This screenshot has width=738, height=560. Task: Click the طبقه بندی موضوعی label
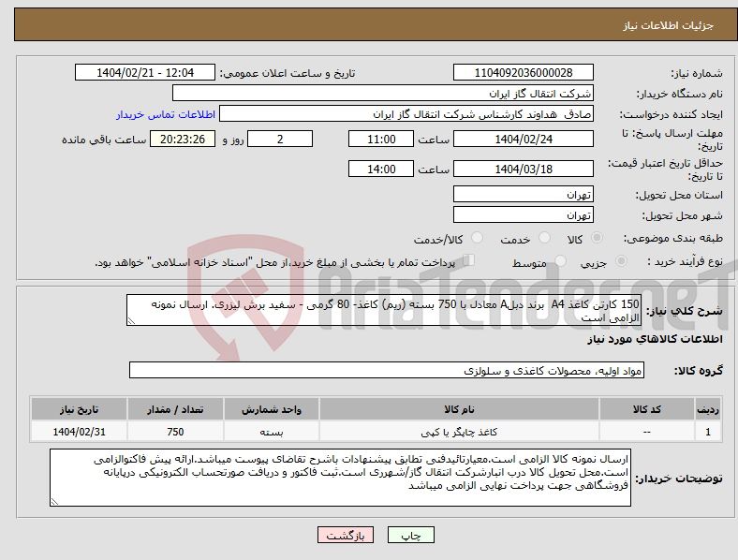tap(673, 238)
